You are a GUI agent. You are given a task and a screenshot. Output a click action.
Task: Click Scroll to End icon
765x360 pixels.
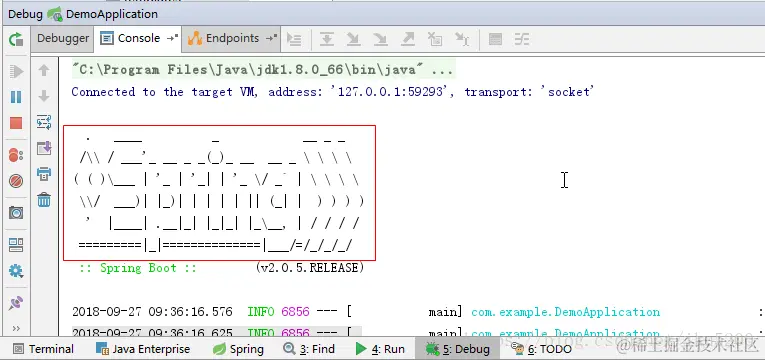44,147
